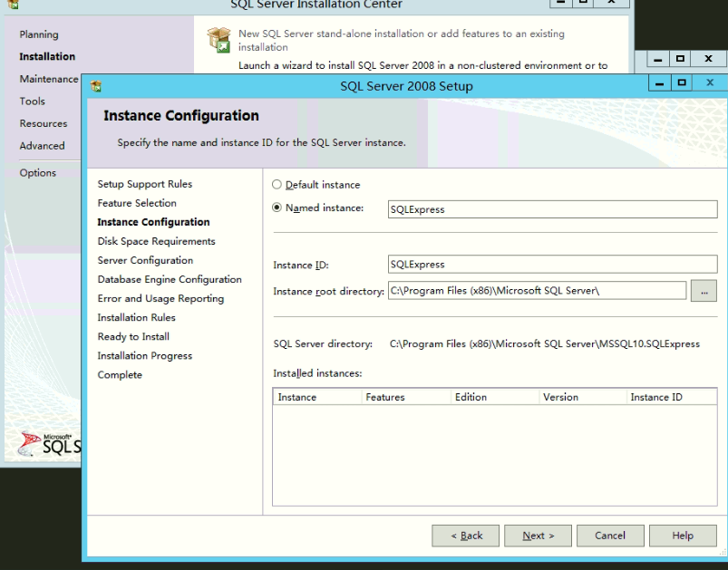Proceed with the Next button
The height and width of the screenshot is (570, 728).
point(538,536)
